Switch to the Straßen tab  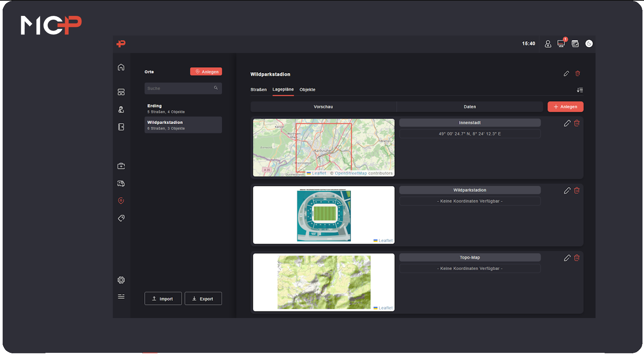click(259, 90)
